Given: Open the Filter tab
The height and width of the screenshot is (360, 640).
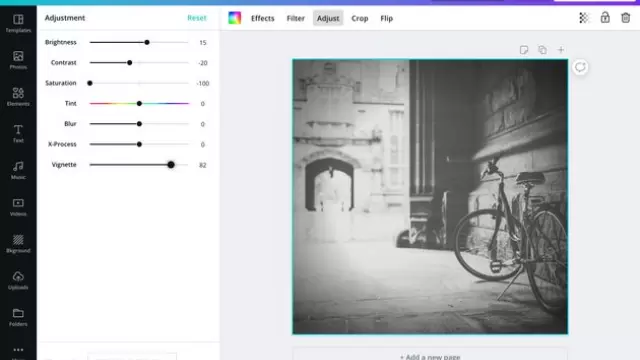Looking at the screenshot, I should [x=296, y=18].
